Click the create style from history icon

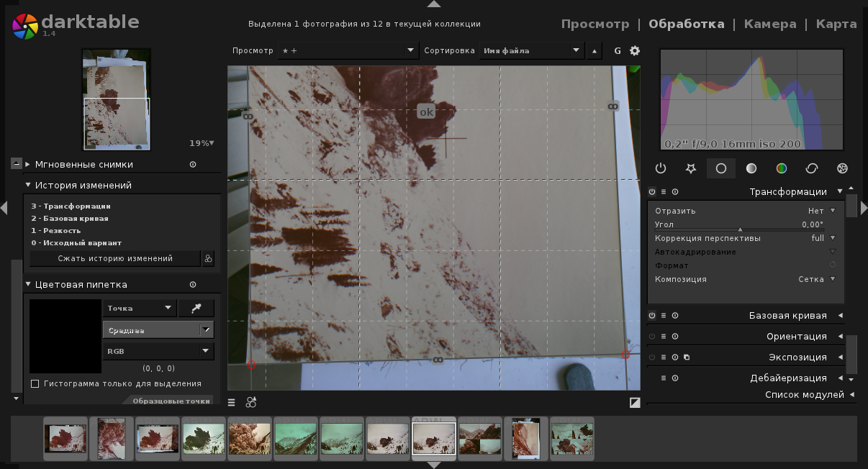click(x=208, y=258)
